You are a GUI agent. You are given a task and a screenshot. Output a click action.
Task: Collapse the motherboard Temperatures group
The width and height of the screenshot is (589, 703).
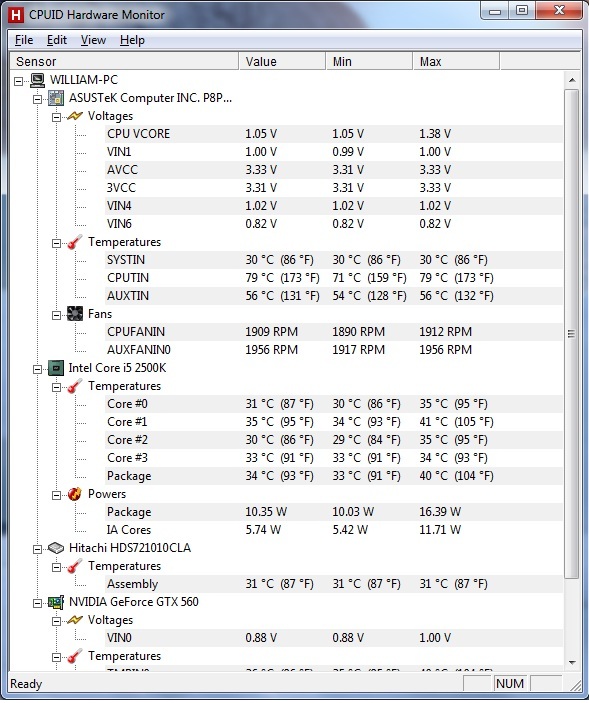tap(56, 243)
